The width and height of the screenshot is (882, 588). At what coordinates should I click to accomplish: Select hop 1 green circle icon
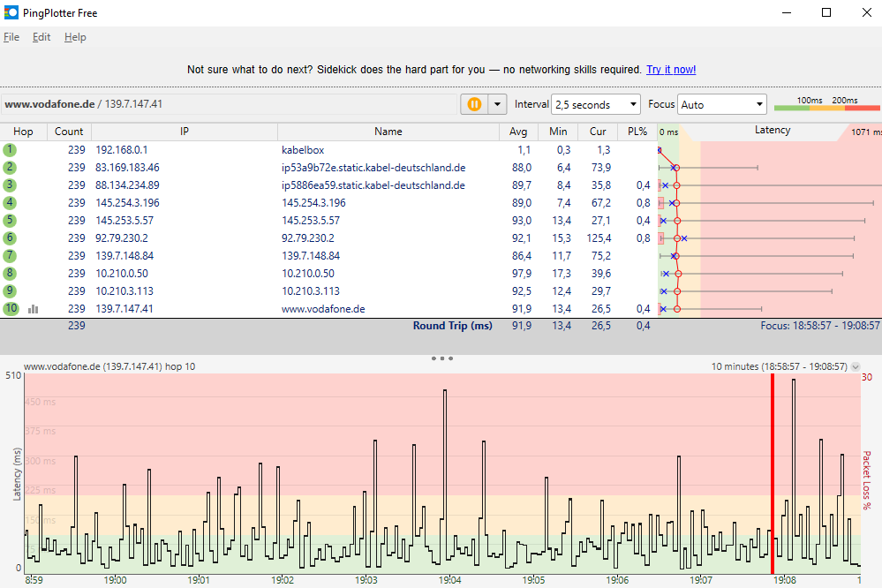(10, 150)
